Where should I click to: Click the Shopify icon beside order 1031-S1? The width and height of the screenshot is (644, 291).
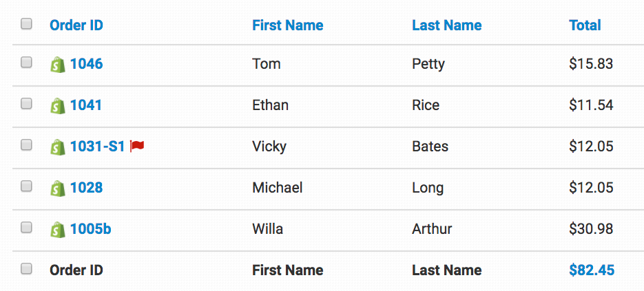(58, 147)
